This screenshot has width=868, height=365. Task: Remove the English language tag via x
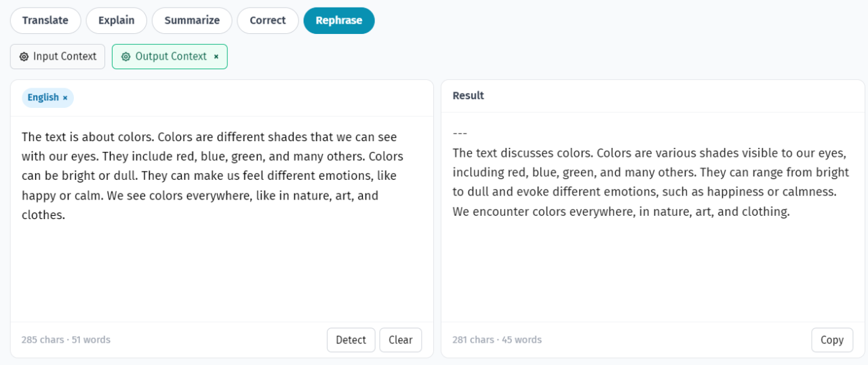pos(65,98)
